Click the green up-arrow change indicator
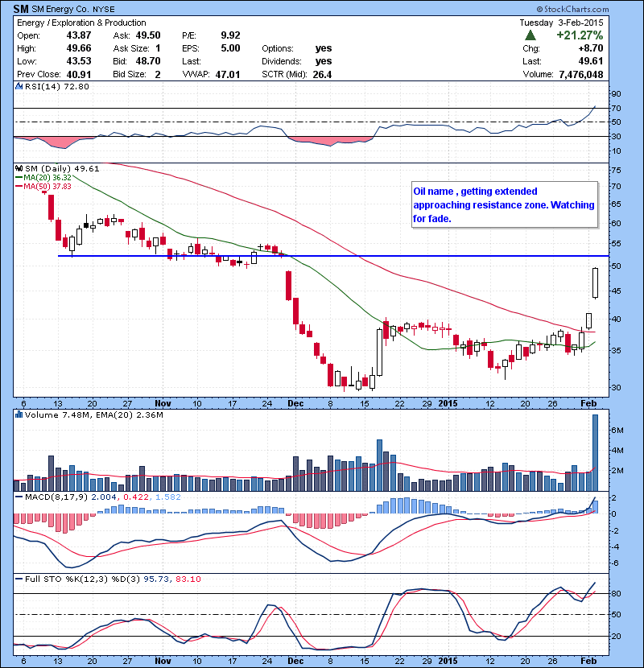This screenshot has height=668, width=644. 530,35
